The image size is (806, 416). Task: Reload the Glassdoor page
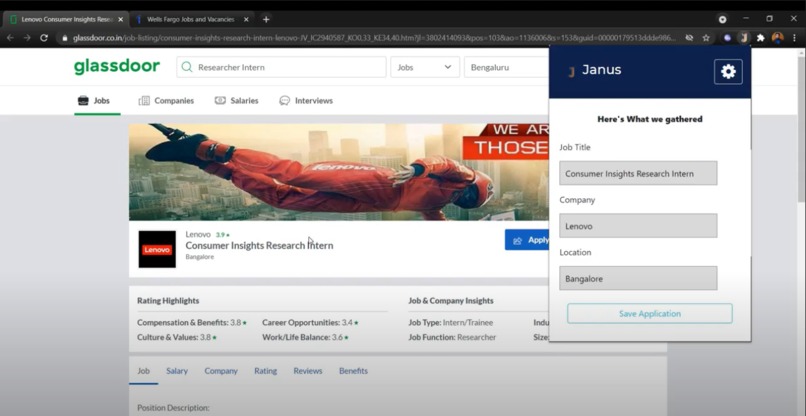[x=44, y=38]
